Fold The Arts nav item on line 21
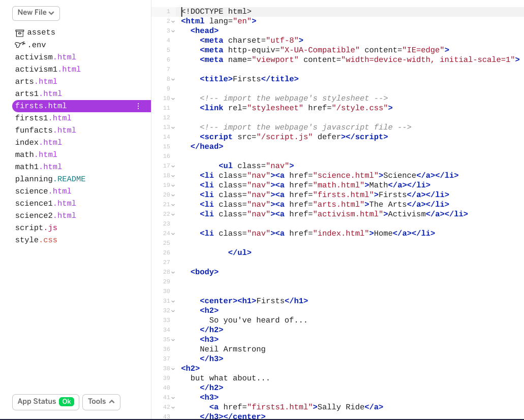This screenshot has width=524, height=420. tap(173, 205)
